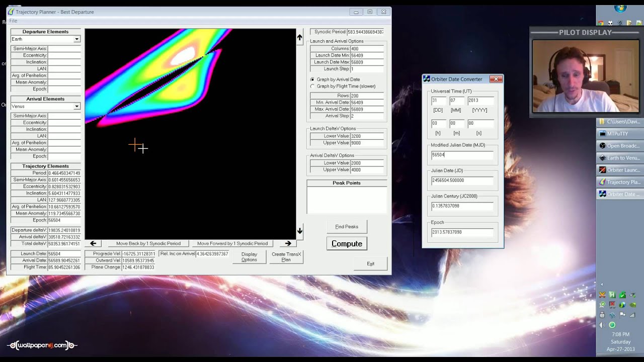Click Arrival DeltaV Lower Value field
Screen dimensions: 644x362
pos(367,163)
